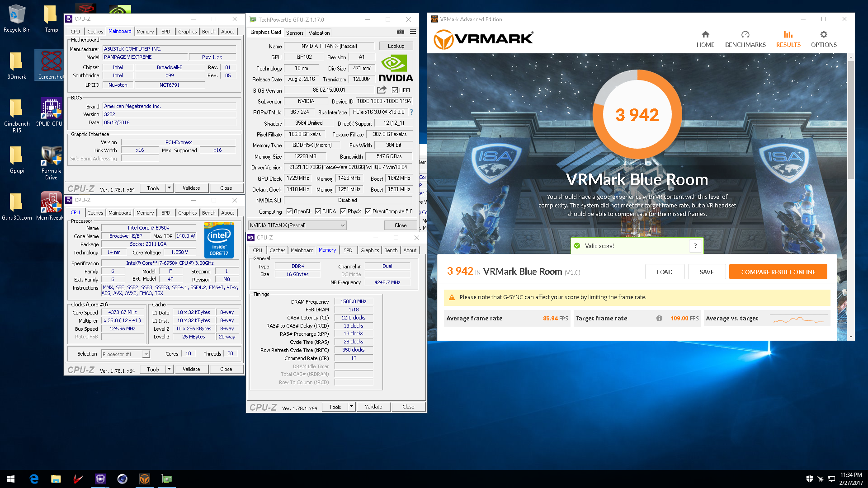
Task: Switch to Sensors tab in GPU-Z
Action: (295, 33)
